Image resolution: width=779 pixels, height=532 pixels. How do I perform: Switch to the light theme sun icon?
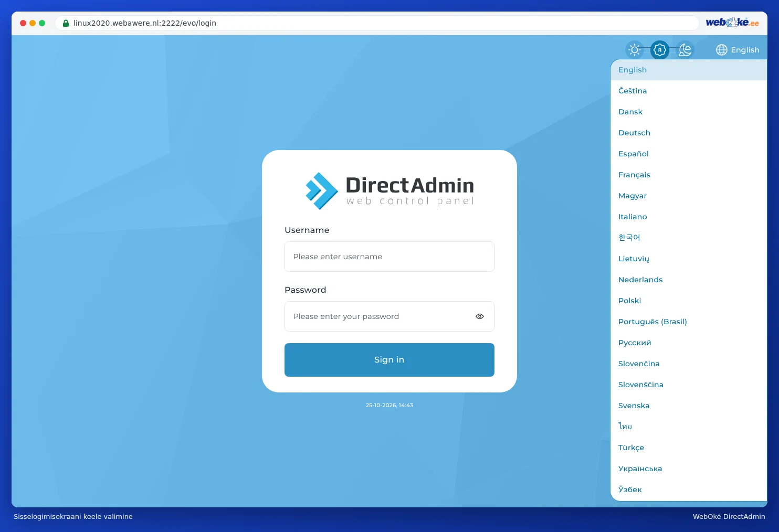[635, 50]
